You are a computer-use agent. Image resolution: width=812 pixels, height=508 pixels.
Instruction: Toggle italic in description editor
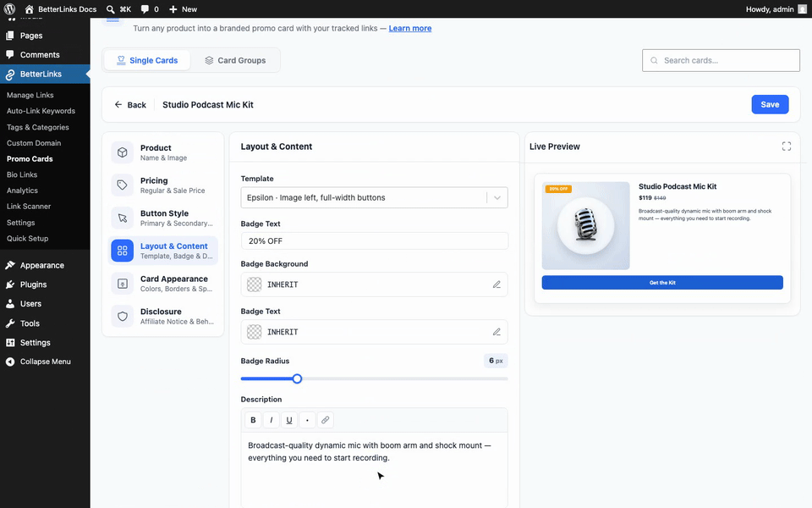(272, 420)
